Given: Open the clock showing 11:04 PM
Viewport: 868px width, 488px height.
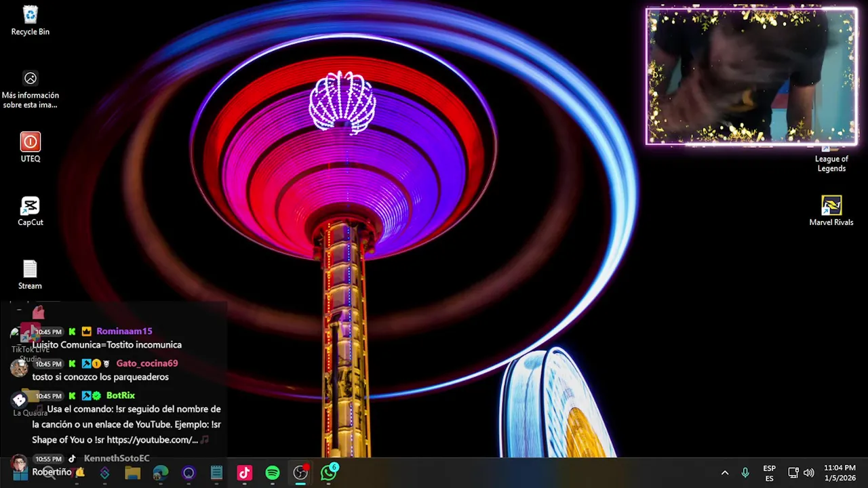Looking at the screenshot, I should click(840, 473).
